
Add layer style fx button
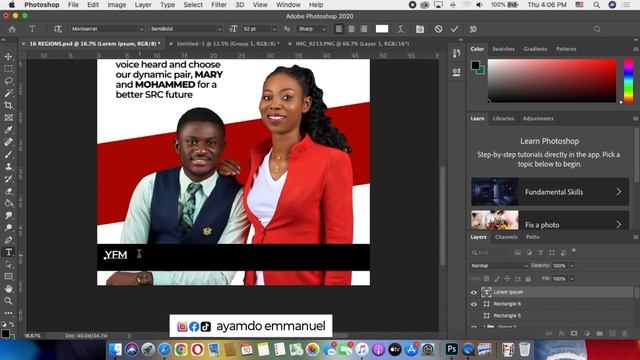click(561, 333)
